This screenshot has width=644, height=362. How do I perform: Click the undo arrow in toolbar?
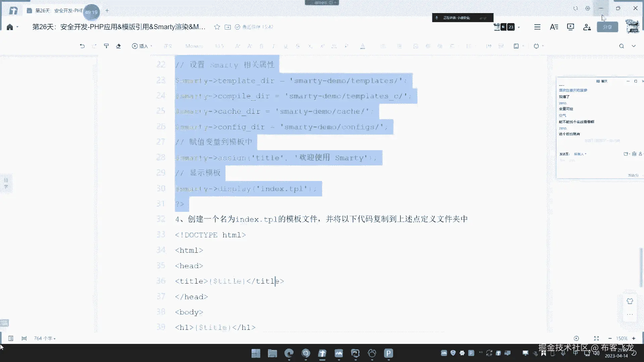(x=82, y=46)
